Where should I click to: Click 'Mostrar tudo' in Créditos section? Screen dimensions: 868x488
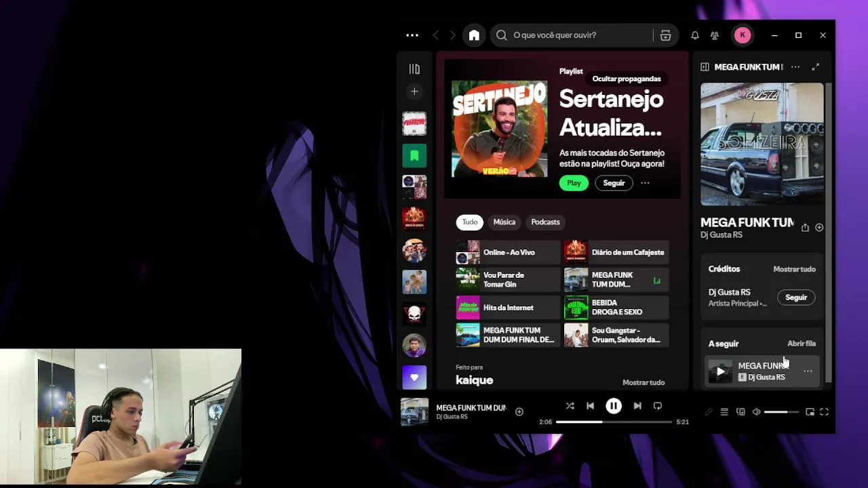tap(794, 269)
